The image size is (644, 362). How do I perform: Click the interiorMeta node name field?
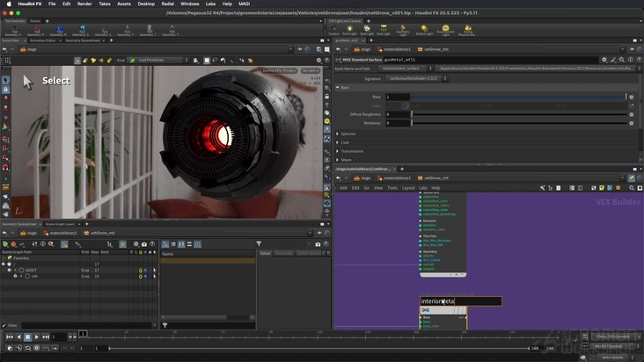(460, 301)
